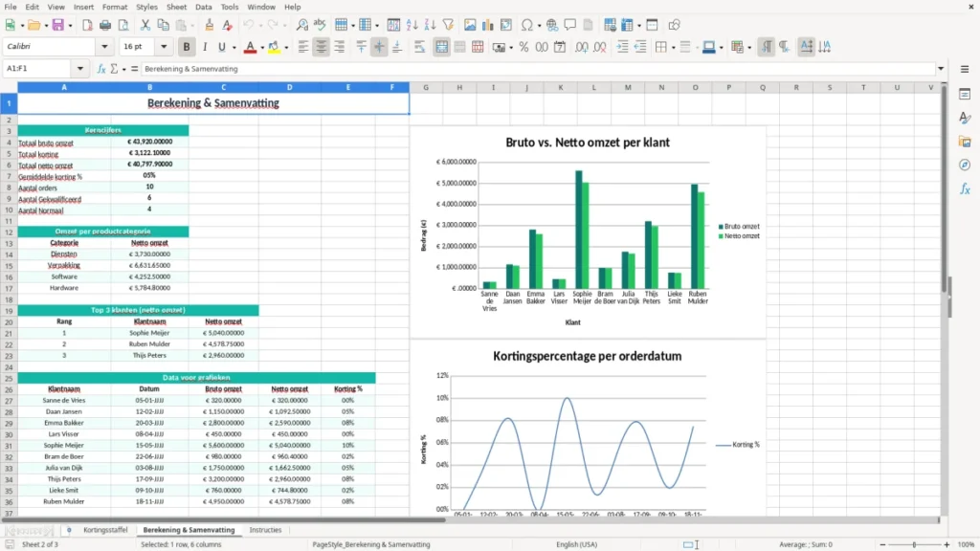Click the zoom slider in status bar
Viewport: 980px width, 551px height.
[914, 544]
